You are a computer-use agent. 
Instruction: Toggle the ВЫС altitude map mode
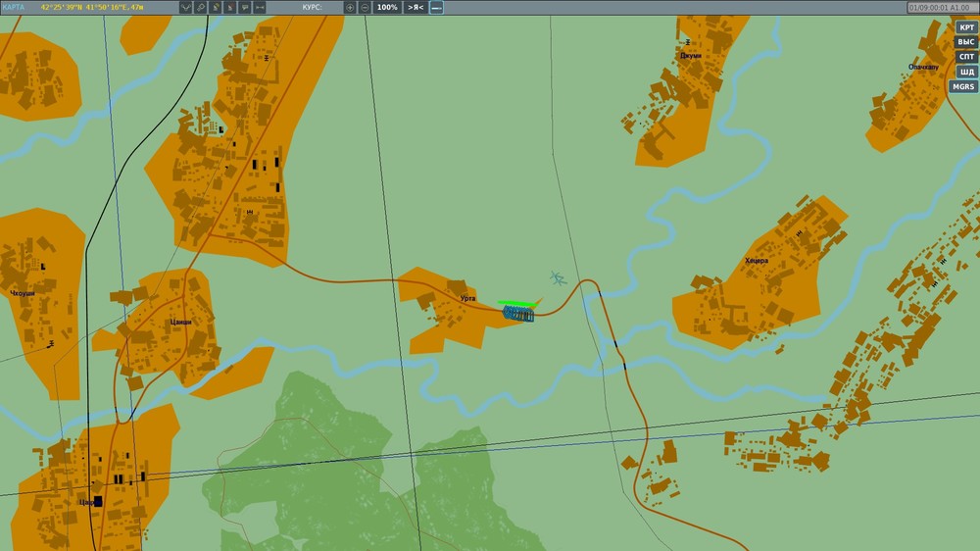(x=966, y=42)
